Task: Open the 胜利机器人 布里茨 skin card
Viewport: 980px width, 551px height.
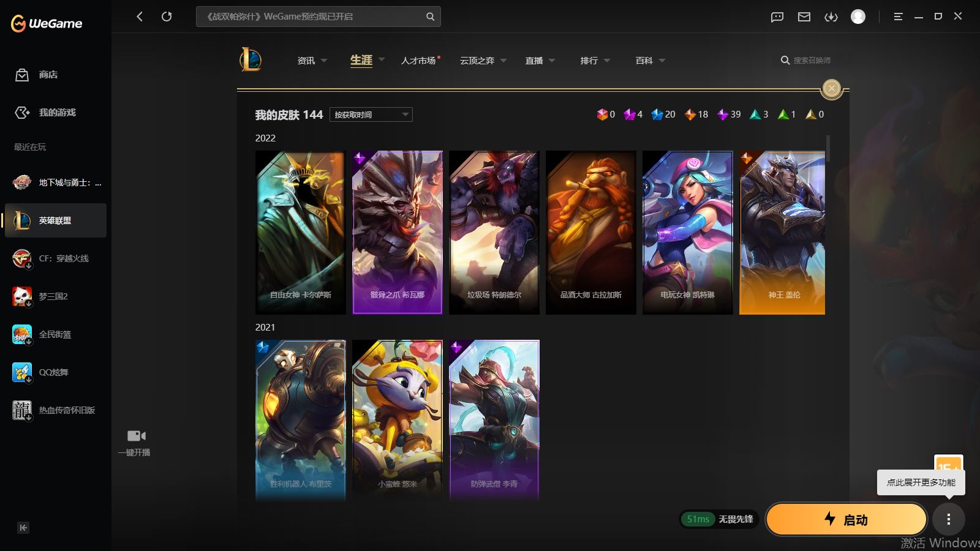Action: click(301, 421)
